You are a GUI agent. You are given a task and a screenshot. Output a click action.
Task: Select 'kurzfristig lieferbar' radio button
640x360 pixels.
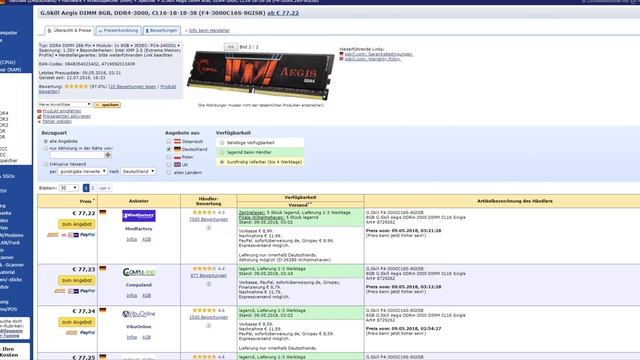[222, 162]
